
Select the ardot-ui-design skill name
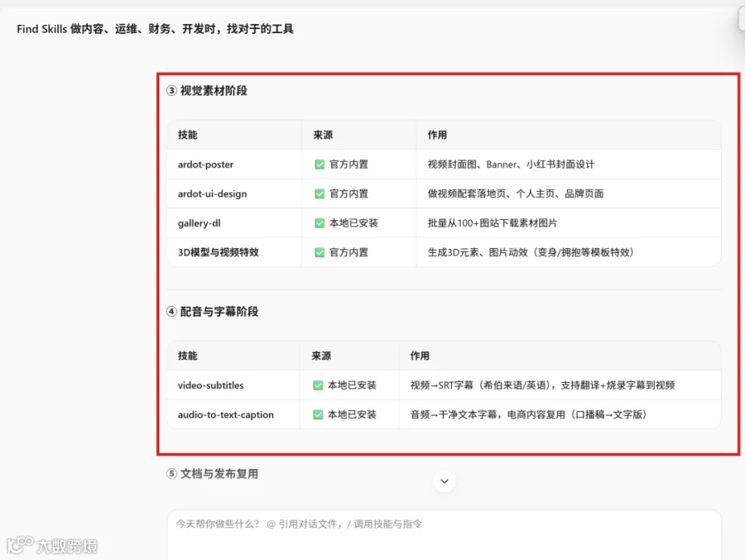pos(213,194)
